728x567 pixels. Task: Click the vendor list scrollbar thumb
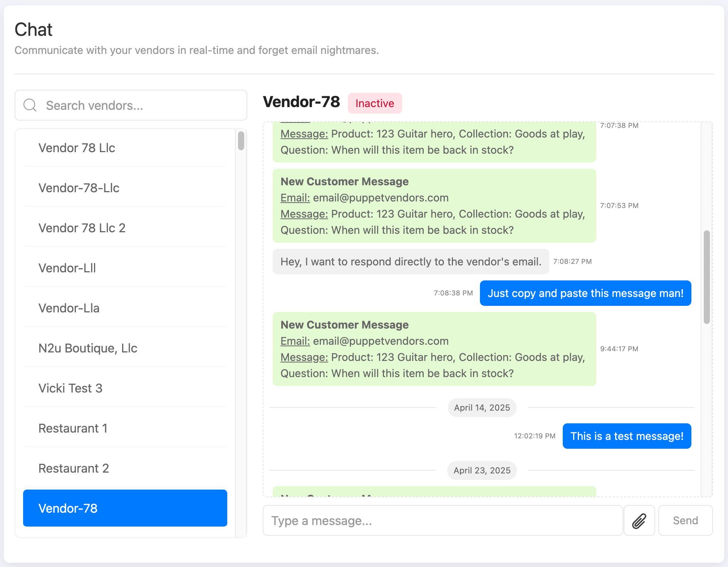point(241,141)
